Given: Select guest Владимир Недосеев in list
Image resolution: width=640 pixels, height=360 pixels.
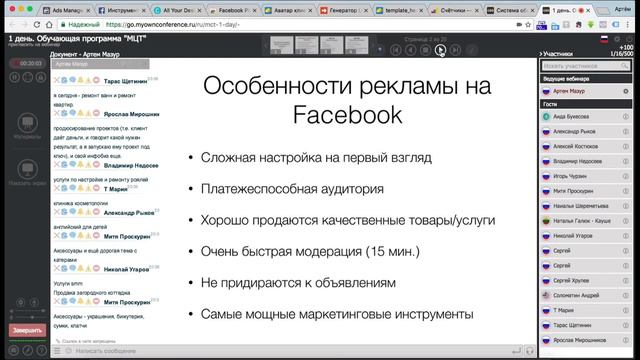Looking at the screenshot, I should [586, 162].
